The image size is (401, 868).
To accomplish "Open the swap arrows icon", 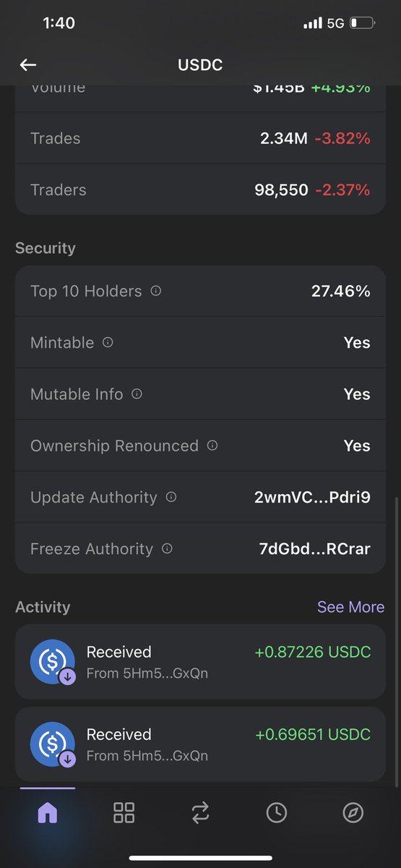I will 200,813.
